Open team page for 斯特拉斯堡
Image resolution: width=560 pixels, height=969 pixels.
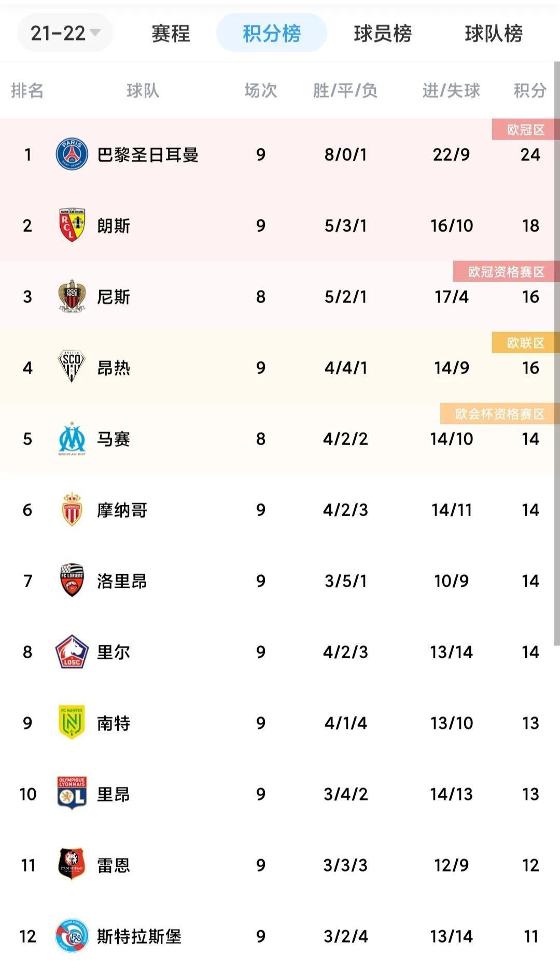(139, 936)
